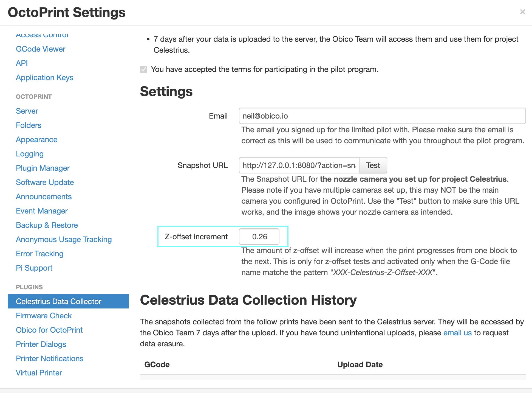532x393 pixels.
Task: Click the GCode column header
Action: click(x=157, y=364)
